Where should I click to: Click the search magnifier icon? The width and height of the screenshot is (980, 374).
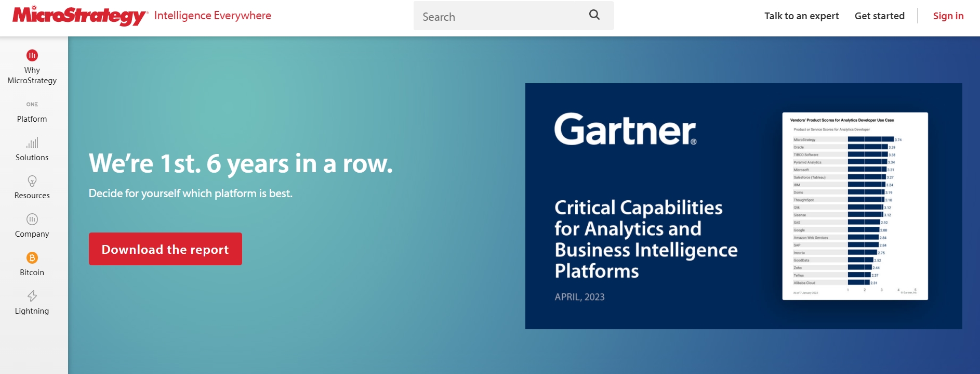[x=594, y=15]
